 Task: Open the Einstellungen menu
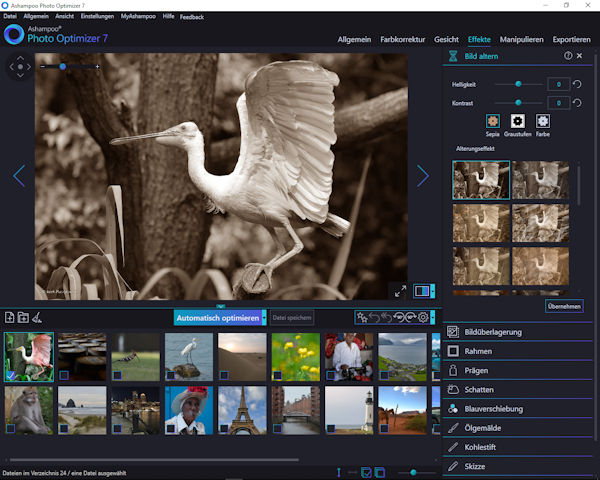97,16
